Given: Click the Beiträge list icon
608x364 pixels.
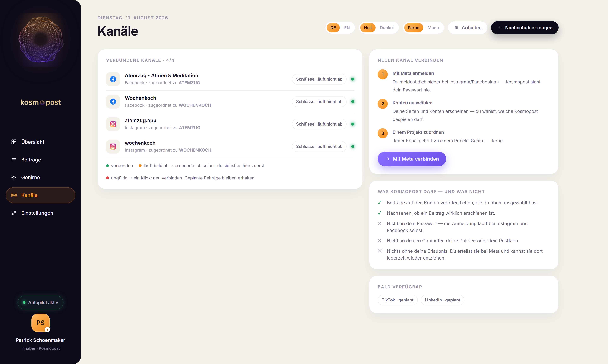Looking at the screenshot, I should (x=14, y=160).
